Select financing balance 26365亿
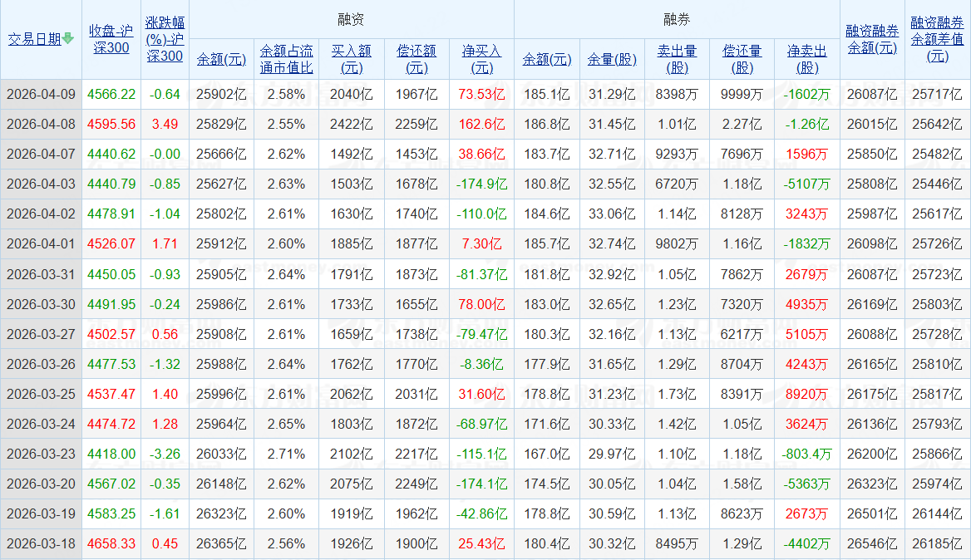This screenshot has height=560, width=971. pyautogui.click(x=221, y=544)
